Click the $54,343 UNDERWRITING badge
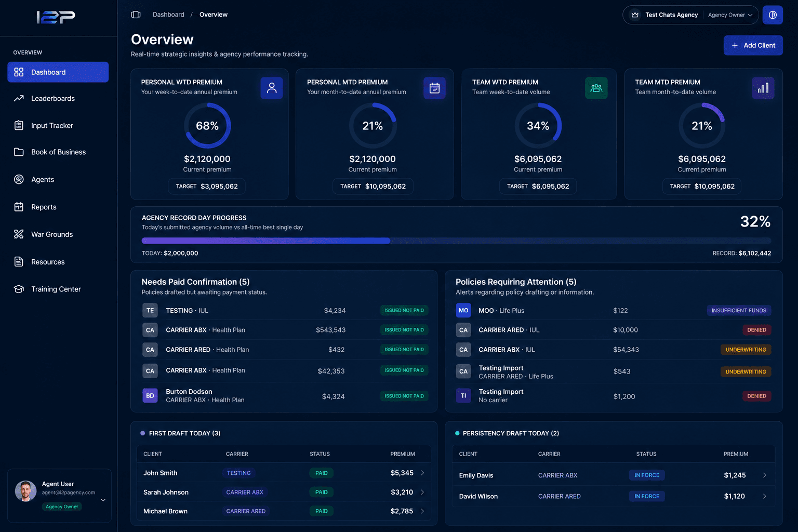 pyautogui.click(x=746, y=350)
